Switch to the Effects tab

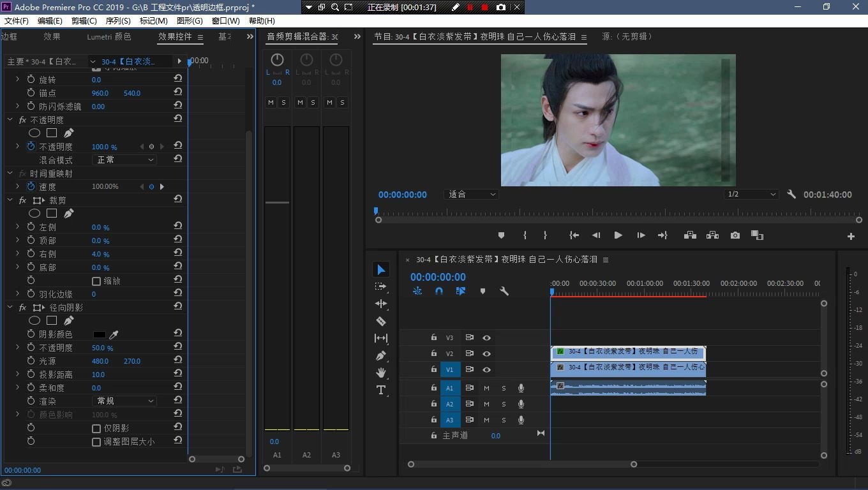click(52, 36)
